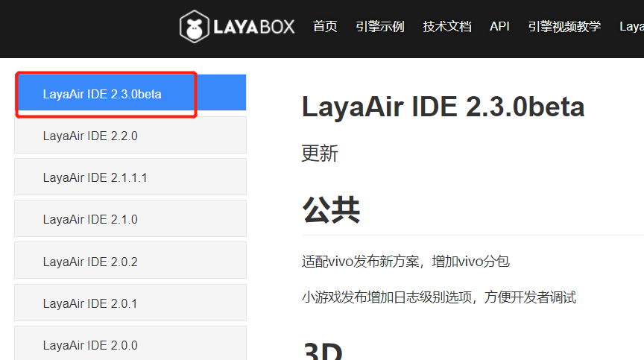Click the LayaBox monkey logo icon

click(x=195, y=27)
